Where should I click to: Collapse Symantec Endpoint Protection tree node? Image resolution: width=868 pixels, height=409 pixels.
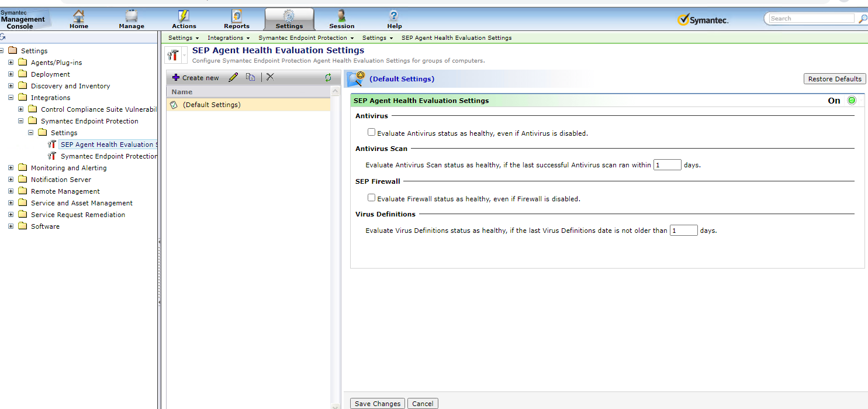pos(20,121)
